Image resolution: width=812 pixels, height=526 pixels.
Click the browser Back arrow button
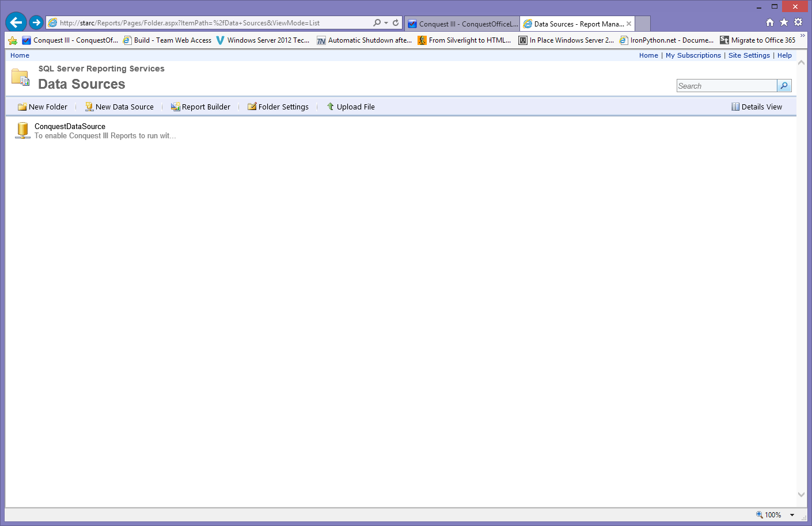pos(16,22)
